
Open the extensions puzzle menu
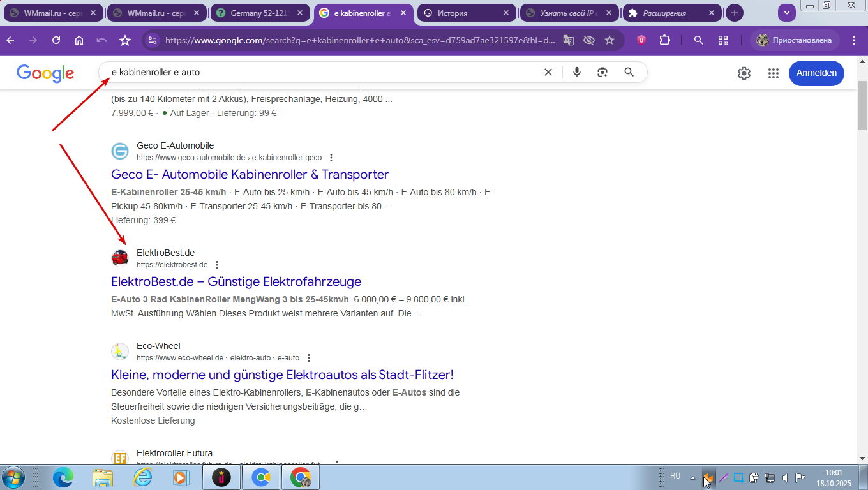click(x=664, y=40)
